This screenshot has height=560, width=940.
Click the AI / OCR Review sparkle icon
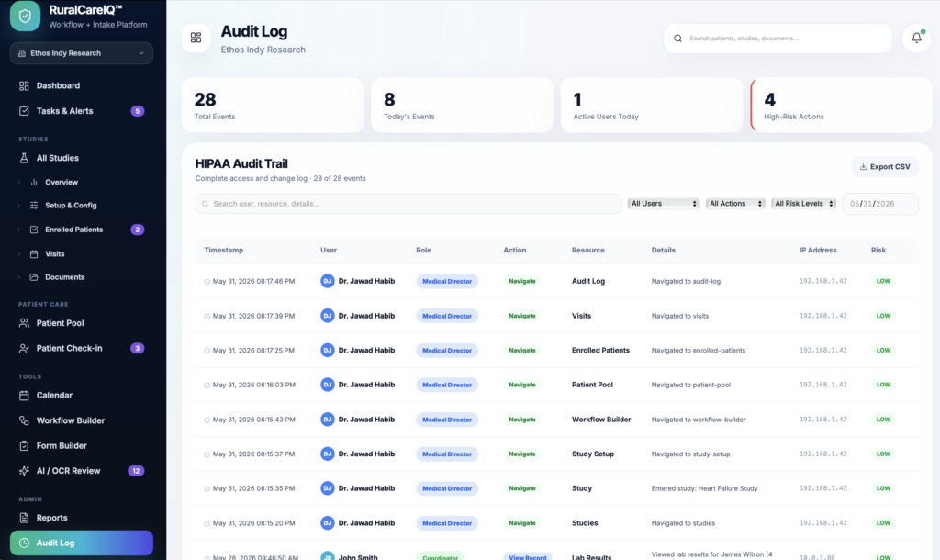point(24,471)
